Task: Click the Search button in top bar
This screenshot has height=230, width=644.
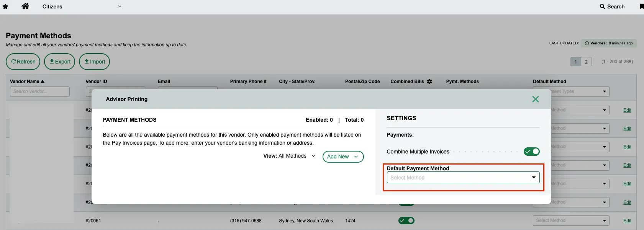Action: coord(612,7)
